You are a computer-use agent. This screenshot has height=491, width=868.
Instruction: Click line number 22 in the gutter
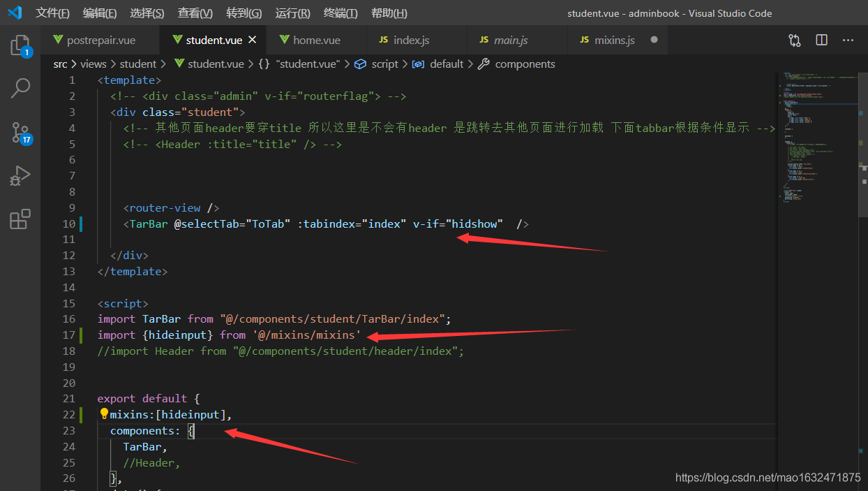[68, 415]
